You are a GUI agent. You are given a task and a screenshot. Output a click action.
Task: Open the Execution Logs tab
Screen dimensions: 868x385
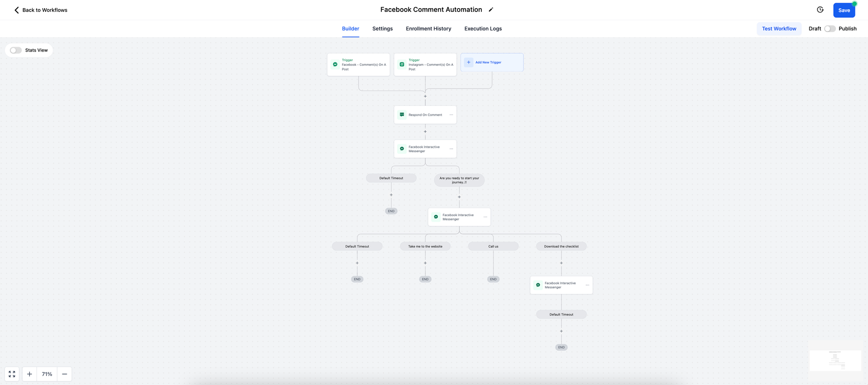point(483,29)
